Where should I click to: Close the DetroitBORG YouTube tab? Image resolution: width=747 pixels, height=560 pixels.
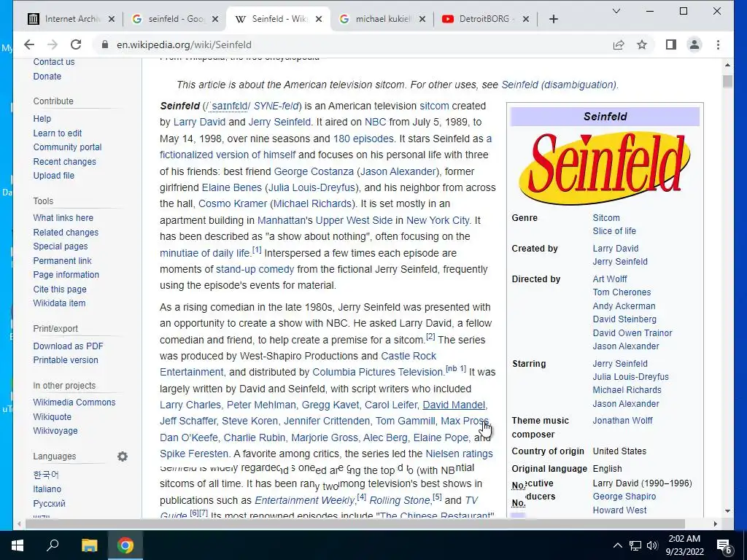[525, 19]
